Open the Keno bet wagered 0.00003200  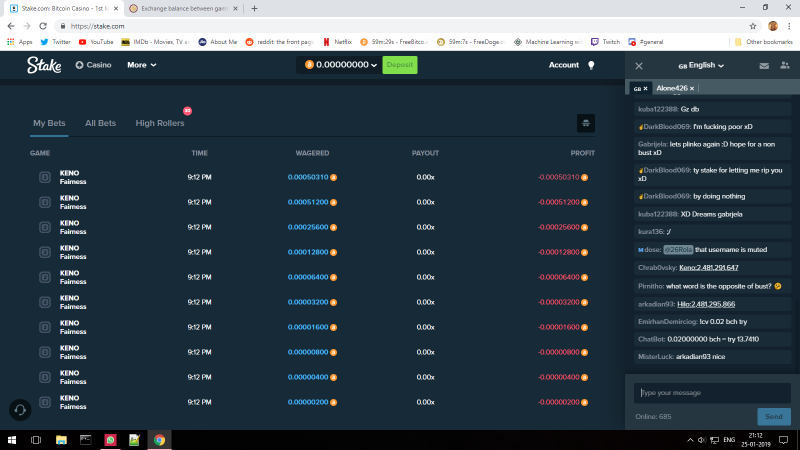click(x=312, y=302)
